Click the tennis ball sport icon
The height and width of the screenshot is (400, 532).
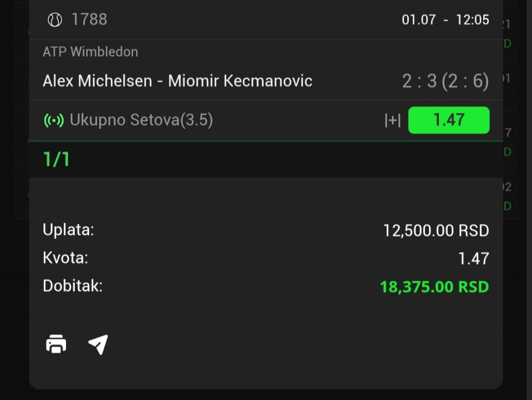pyautogui.click(x=55, y=19)
